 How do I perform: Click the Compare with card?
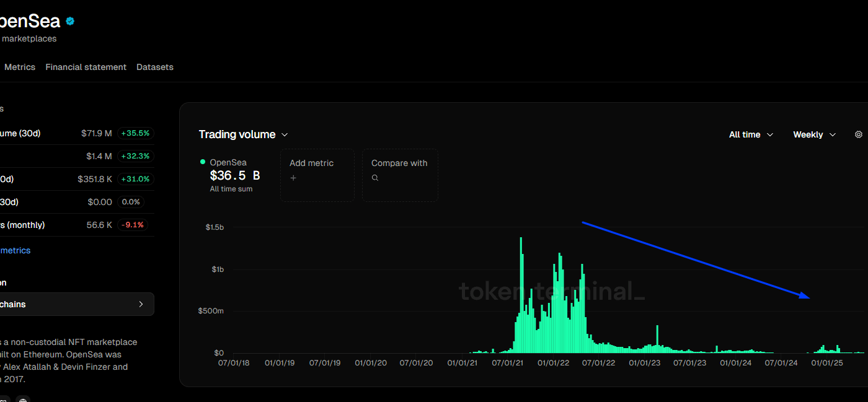pyautogui.click(x=400, y=175)
